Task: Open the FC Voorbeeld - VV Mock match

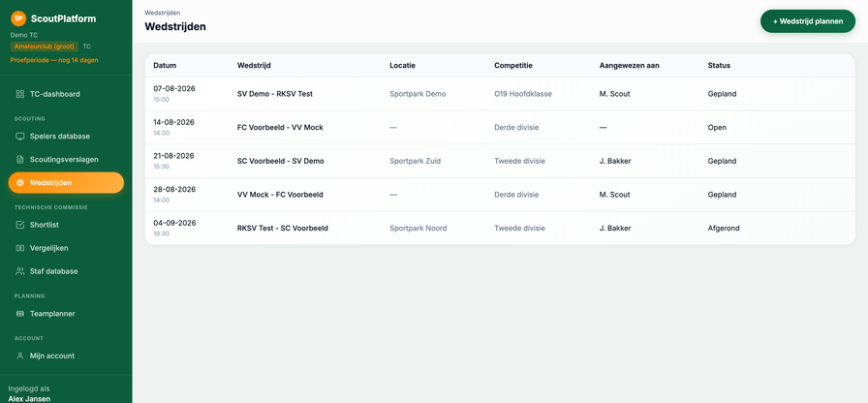Action: [x=280, y=127]
